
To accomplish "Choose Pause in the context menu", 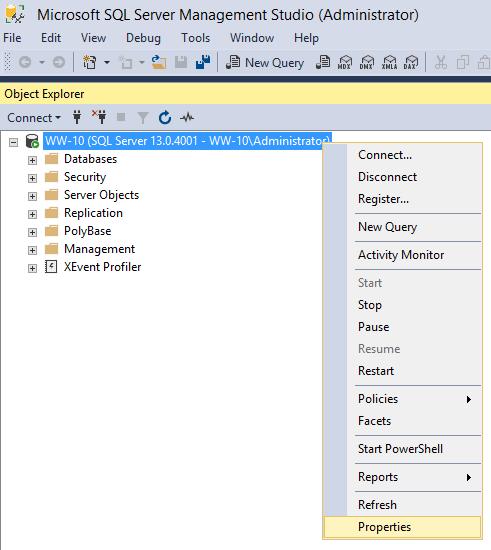I will tap(402, 327).
